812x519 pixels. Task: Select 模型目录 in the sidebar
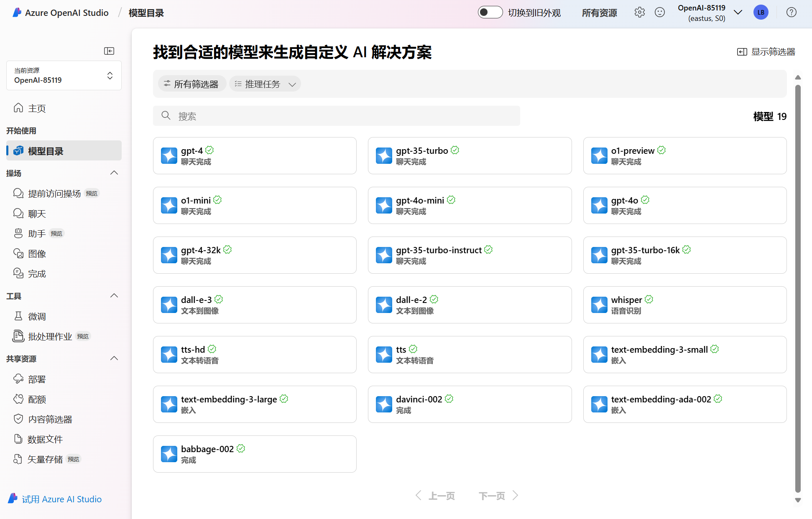pos(64,151)
